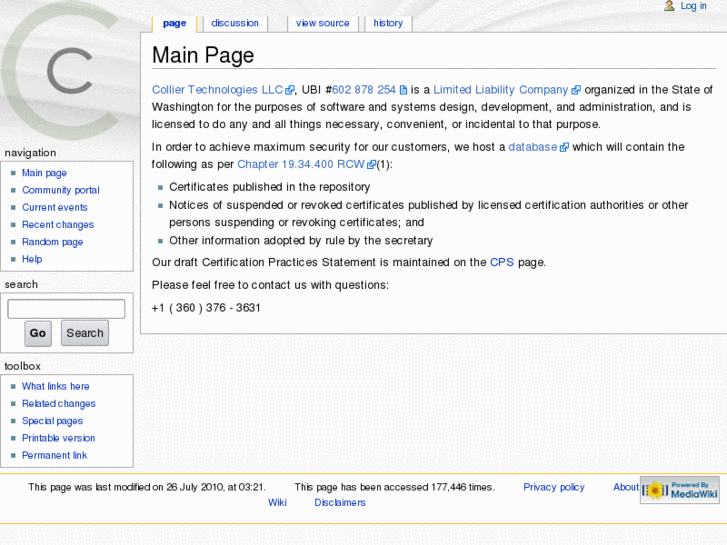Click phone number +1 (360) 376 - 3631
This screenshot has height=545, width=727.
tap(206, 308)
